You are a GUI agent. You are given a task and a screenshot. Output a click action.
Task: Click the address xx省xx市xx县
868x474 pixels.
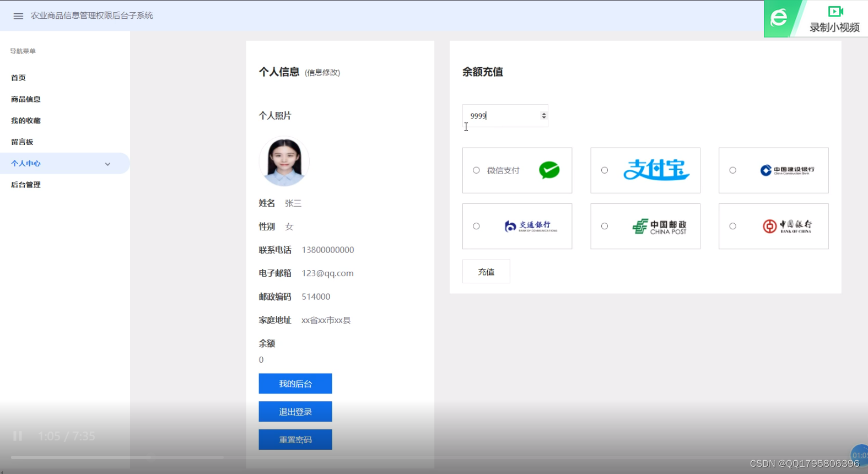pos(326,320)
